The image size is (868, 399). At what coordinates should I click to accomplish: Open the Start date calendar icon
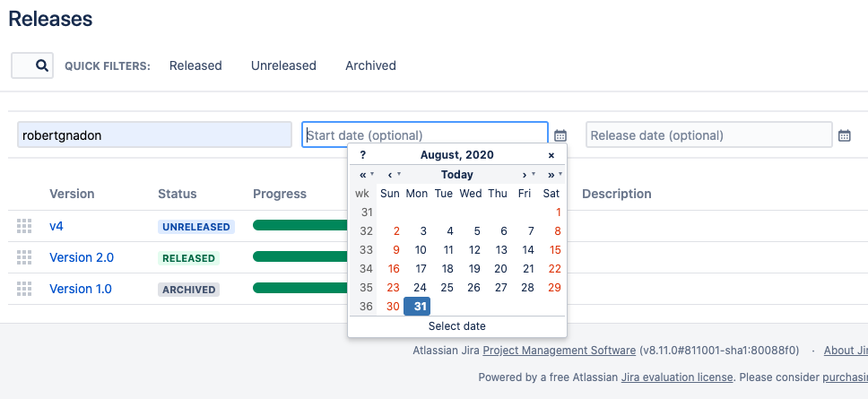coord(560,135)
